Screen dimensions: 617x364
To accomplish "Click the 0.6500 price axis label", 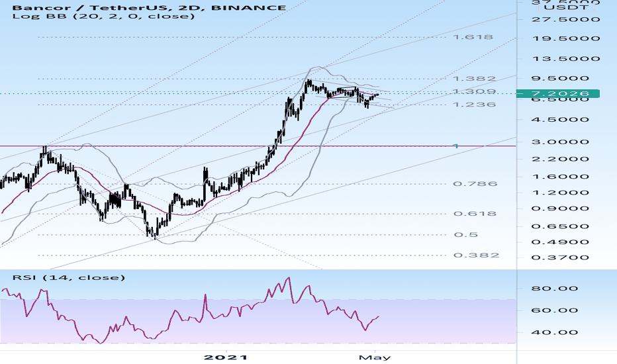I will [560, 226].
